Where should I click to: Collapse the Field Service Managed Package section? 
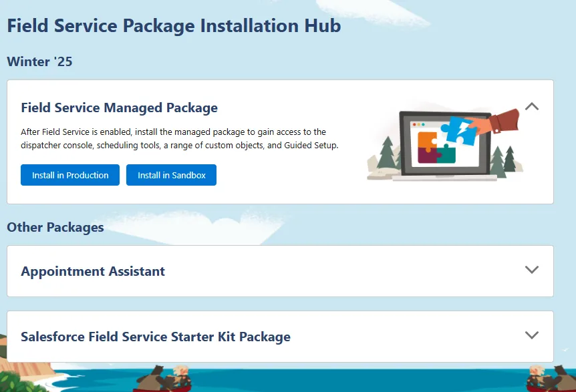(x=532, y=106)
